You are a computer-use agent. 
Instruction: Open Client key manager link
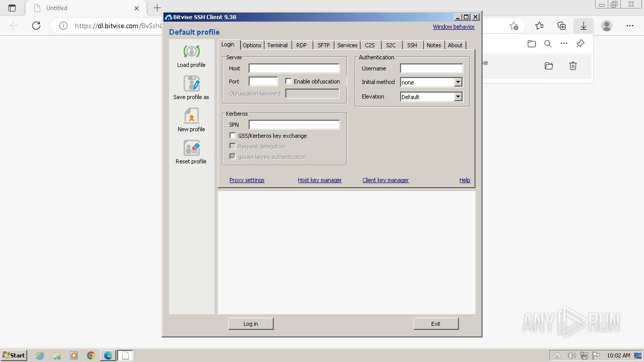(x=386, y=180)
